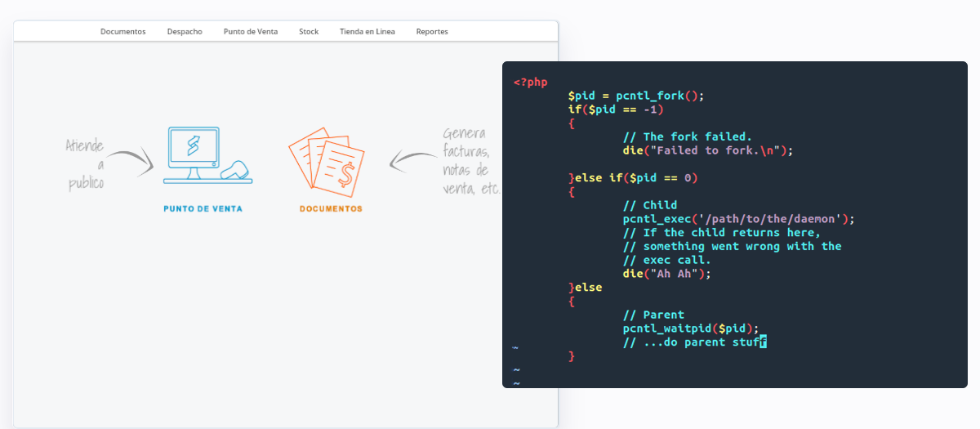
Task: Click the highlighted cursor block after "parent stuf"
Action: (763, 342)
